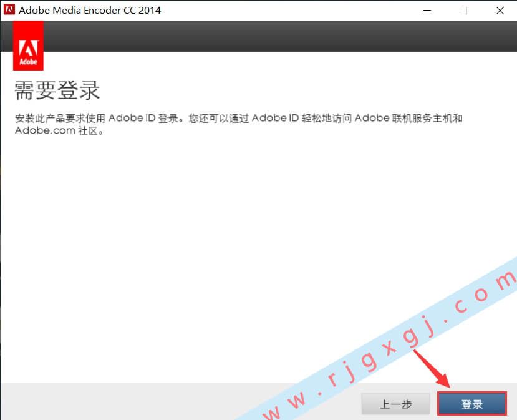
Task: Go back with the 上一步 button
Action: point(395,404)
